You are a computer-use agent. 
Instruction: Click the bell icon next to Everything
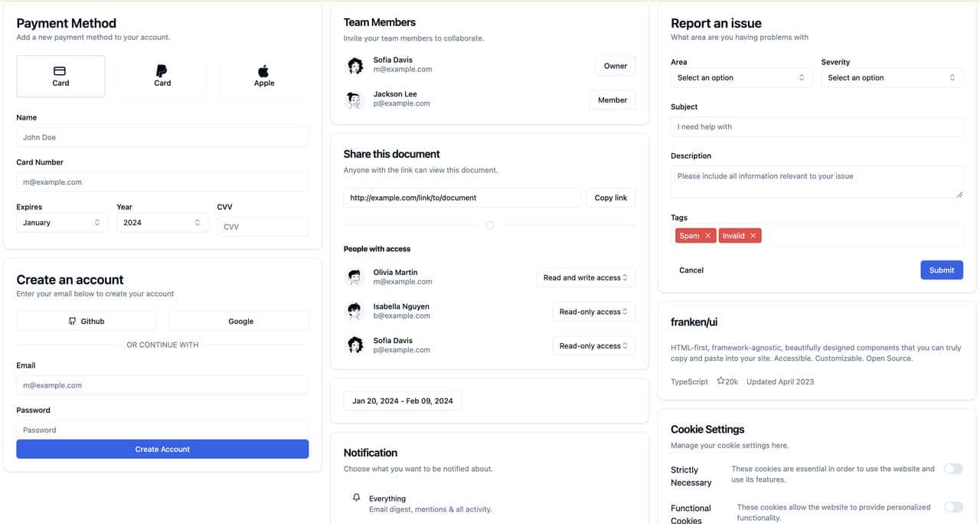[356, 498]
